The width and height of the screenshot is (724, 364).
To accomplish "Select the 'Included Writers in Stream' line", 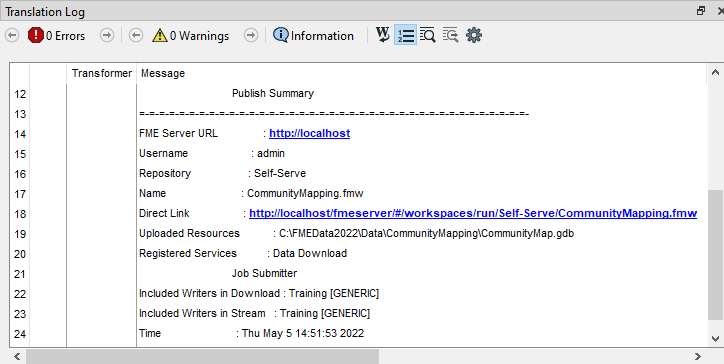I will click(254, 314).
